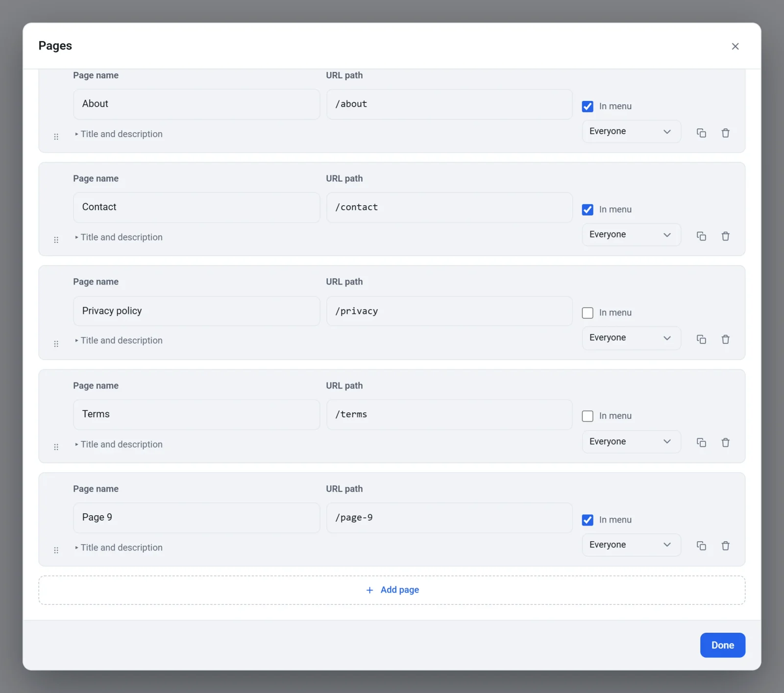This screenshot has height=693, width=784.
Task: Uncheck In menu for Page 9
Action: [x=588, y=520]
